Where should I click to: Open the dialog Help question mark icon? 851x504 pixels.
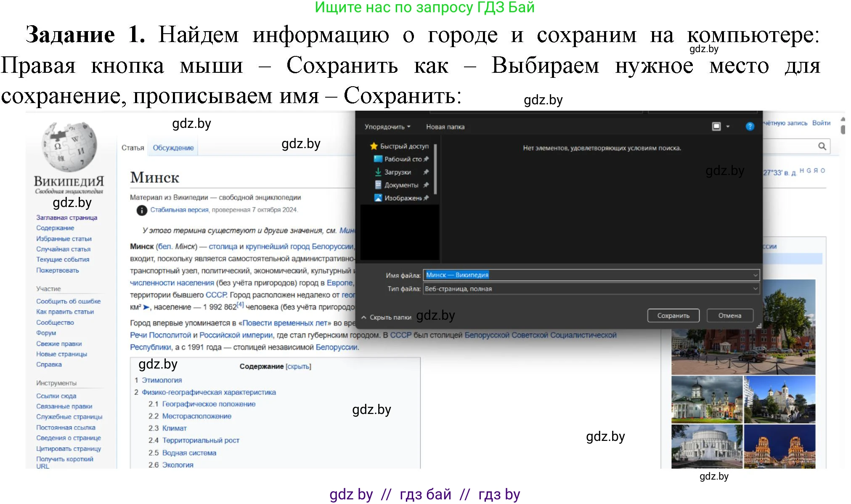749,127
